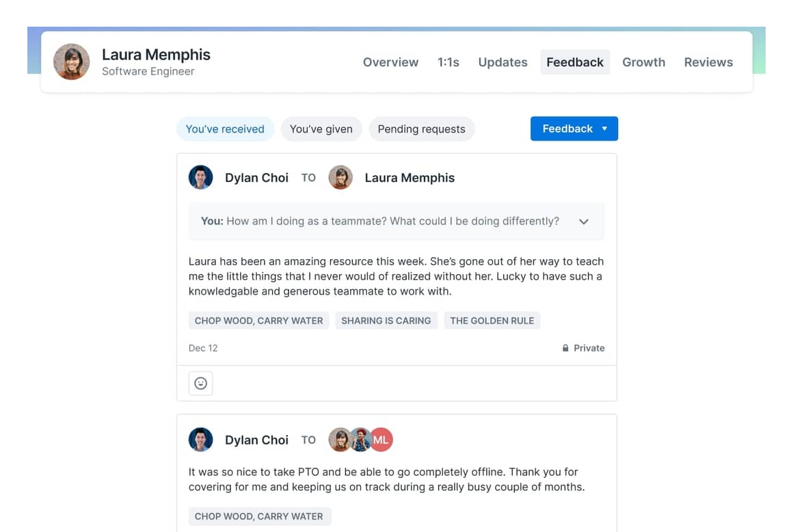
Task: Click Dylan Choi name in PTO card
Action: pos(256,440)
